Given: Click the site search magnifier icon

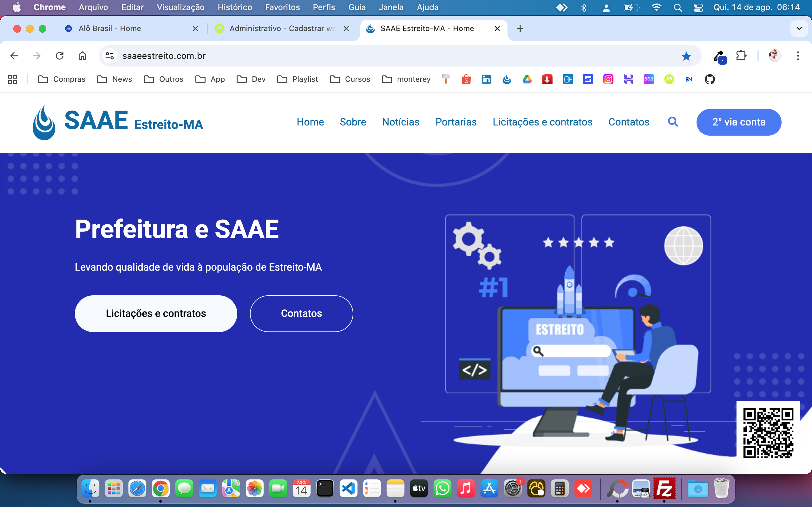Looking at the screenshot, I should pos(673,122).
